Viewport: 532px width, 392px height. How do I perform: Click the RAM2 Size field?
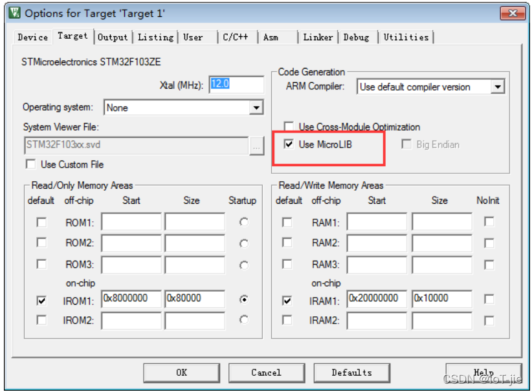click(x=442, y=243)
